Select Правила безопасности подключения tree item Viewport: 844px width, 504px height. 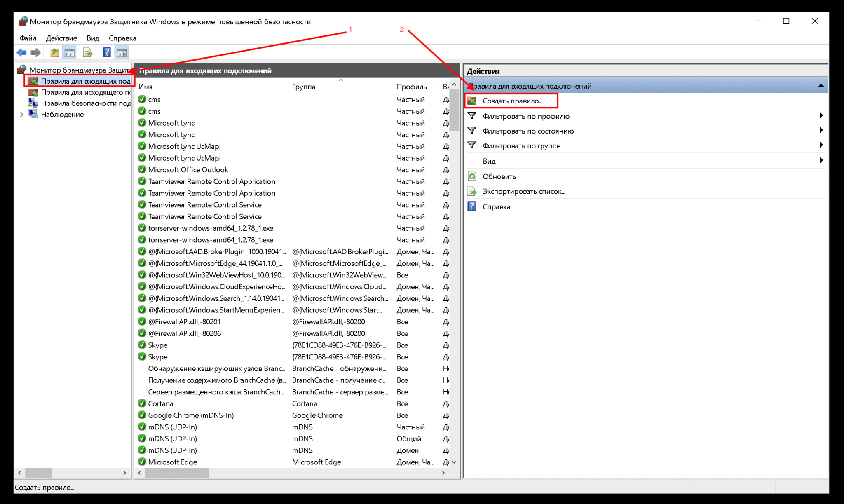click(x=86, y=103)
